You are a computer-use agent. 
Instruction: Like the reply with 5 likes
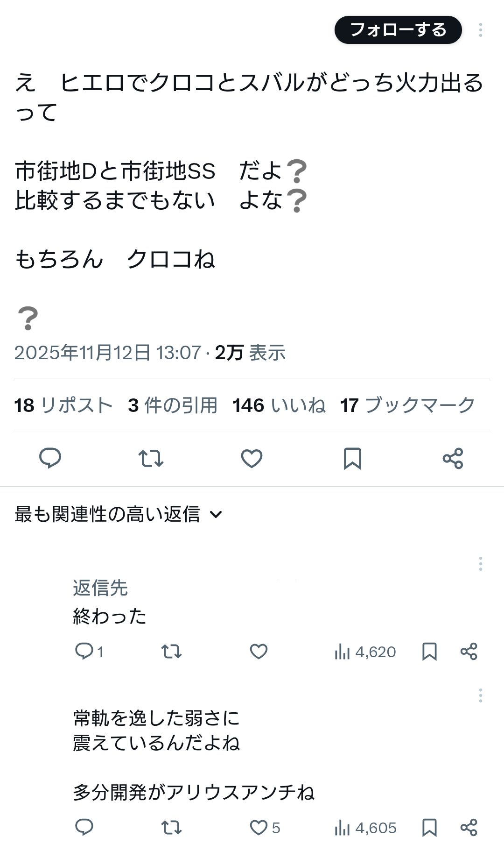[259, 828]
